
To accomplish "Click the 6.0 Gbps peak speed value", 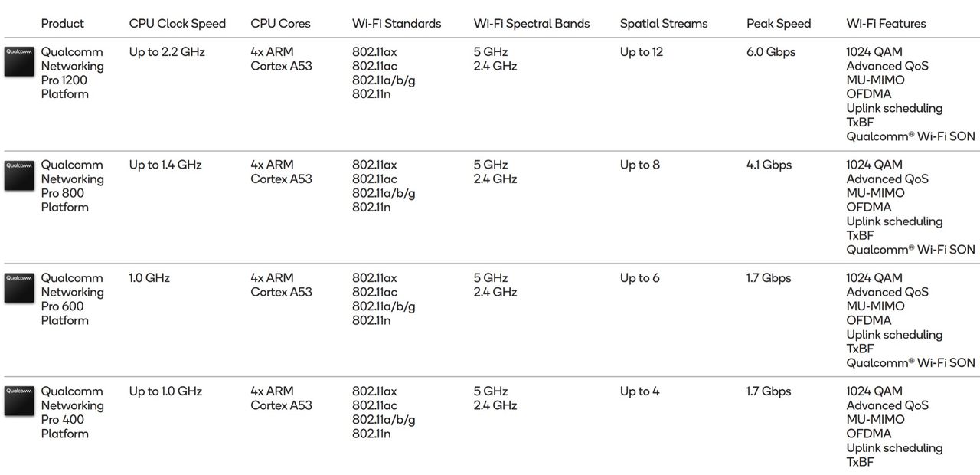I will click(x=771, y=52).
